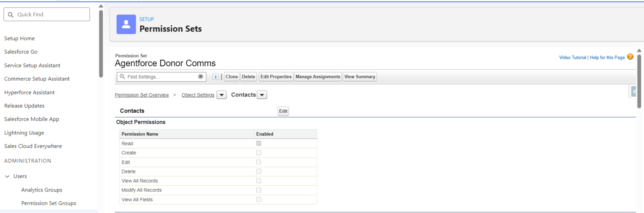Open the orange help question mark icon
This screenshot has width=644, height=213.
point(630,57)
